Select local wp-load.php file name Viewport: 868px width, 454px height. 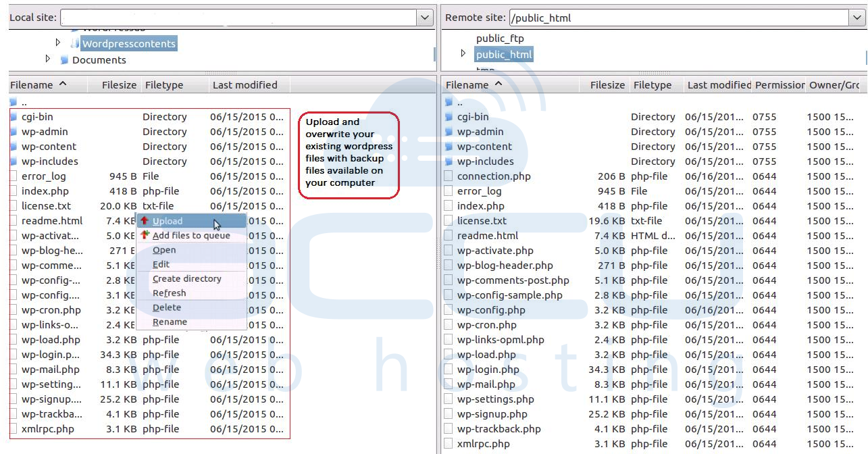click(51, 340)
